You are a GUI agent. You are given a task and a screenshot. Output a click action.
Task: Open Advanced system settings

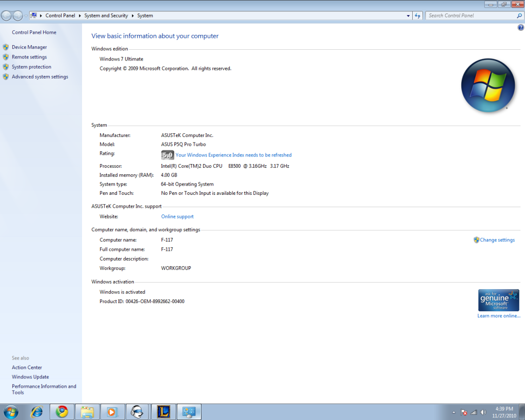(x=39, y=77)
